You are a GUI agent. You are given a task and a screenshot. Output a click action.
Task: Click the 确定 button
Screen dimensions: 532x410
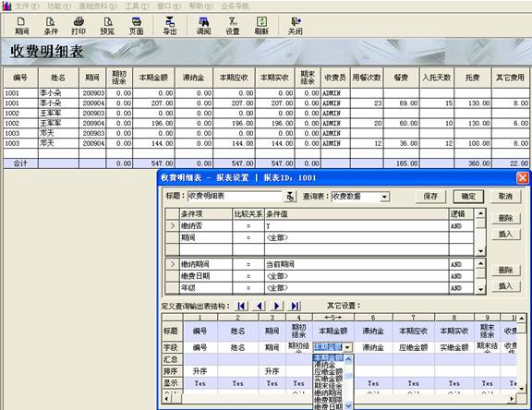468,196
